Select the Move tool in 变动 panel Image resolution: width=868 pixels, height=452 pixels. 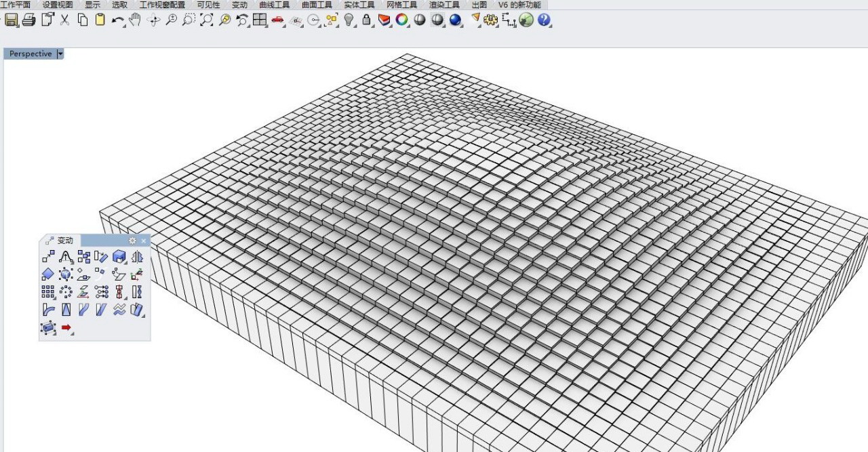click(48, 257)
